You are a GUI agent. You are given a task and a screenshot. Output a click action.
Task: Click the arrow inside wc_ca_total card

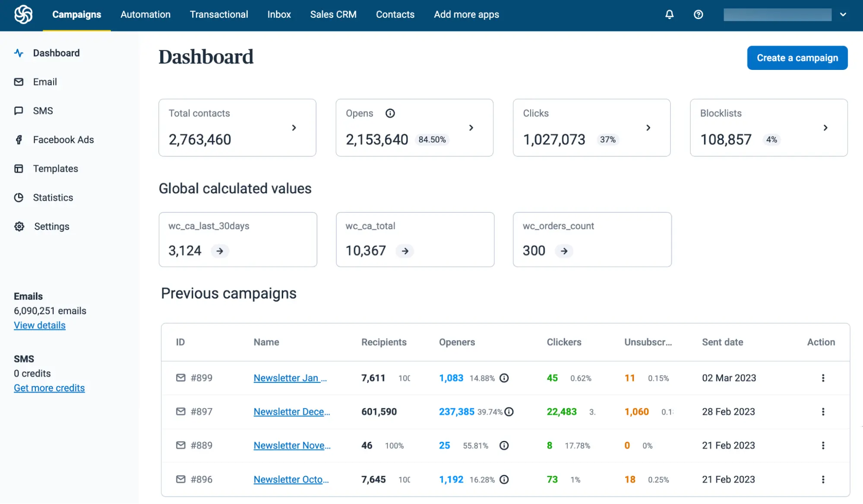(x=405, y=251)
